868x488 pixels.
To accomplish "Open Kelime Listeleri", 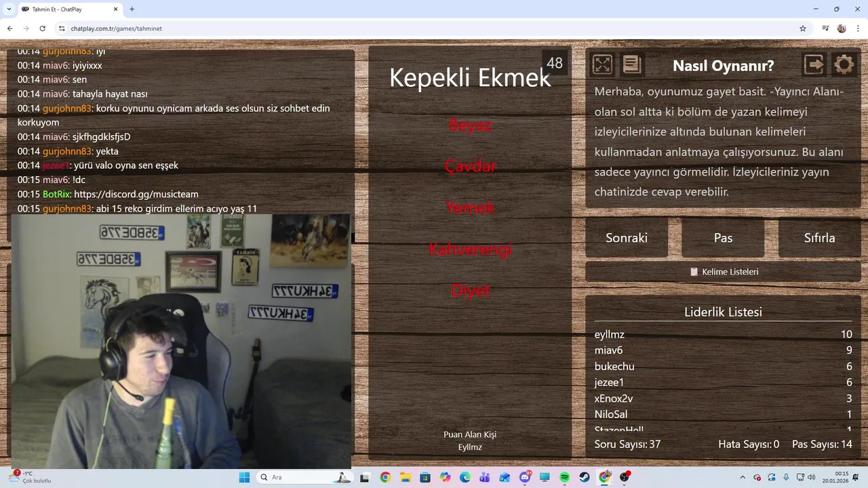I will coord(723,272).
